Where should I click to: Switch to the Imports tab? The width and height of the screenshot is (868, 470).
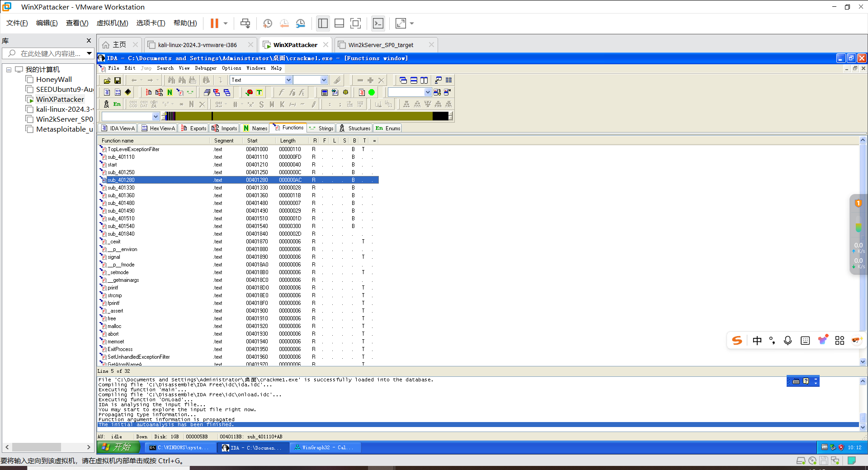(x=224, y=128)
